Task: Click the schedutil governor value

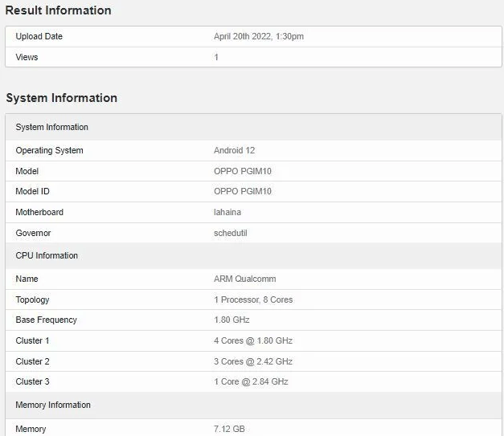Action: pyautogui.click(x=231, y=233)
